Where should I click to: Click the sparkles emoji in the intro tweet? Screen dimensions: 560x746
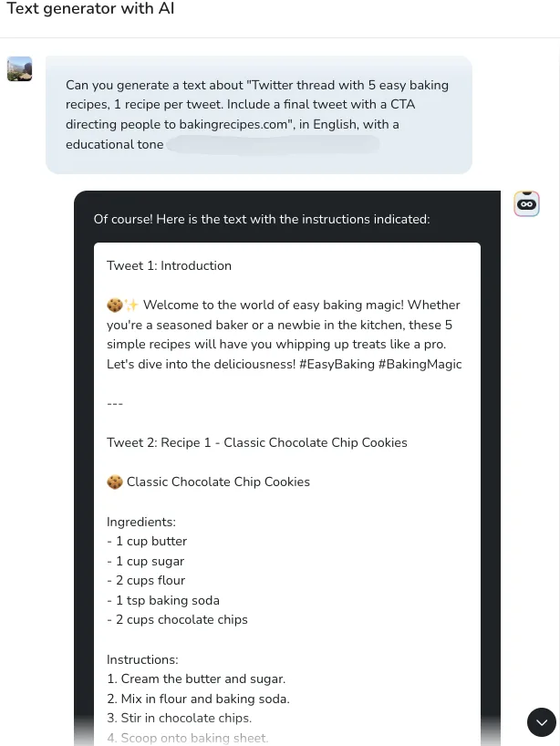coord(131,306)
